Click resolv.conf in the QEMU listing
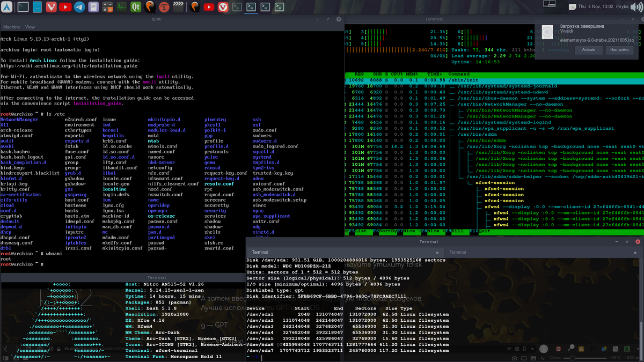Image resolution: width=644 pixels, height=362 pixels. (219, 184)
